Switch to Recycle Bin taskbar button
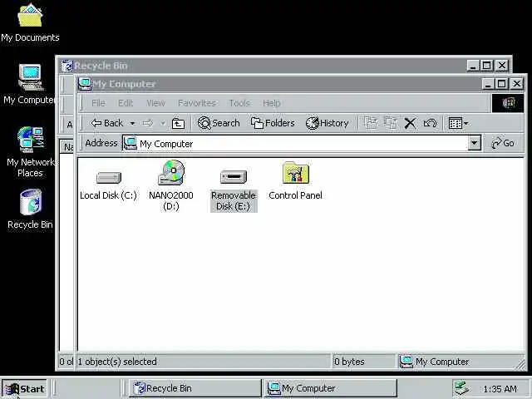The width and height of the screenshot is (532, 399). click(x=195, y=388)
